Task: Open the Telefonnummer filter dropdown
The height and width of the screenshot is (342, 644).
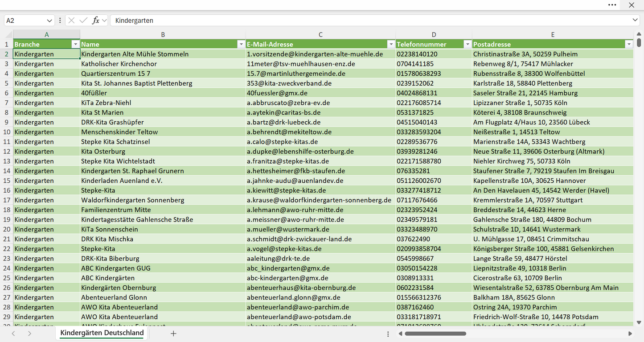Action: point(468,44)
